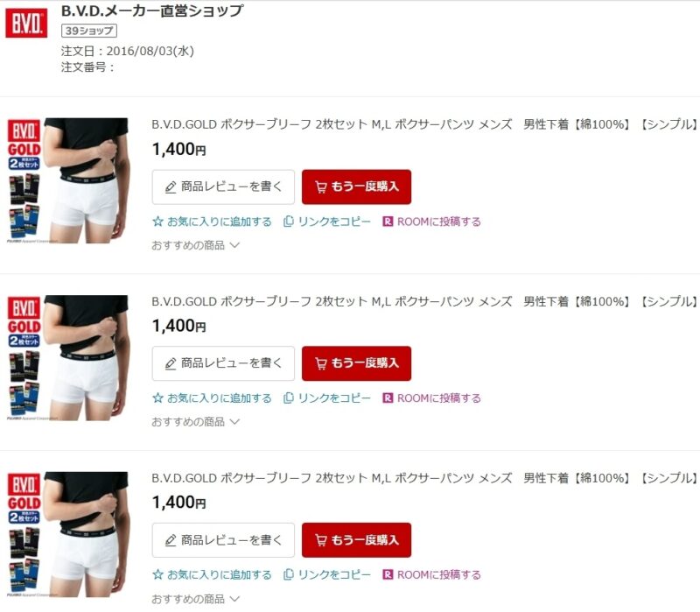Viewport: 700px width, 612px height.
Task: Click the pencil icon in first 商品レビューを書く button
Action: [x=170, y=186]
